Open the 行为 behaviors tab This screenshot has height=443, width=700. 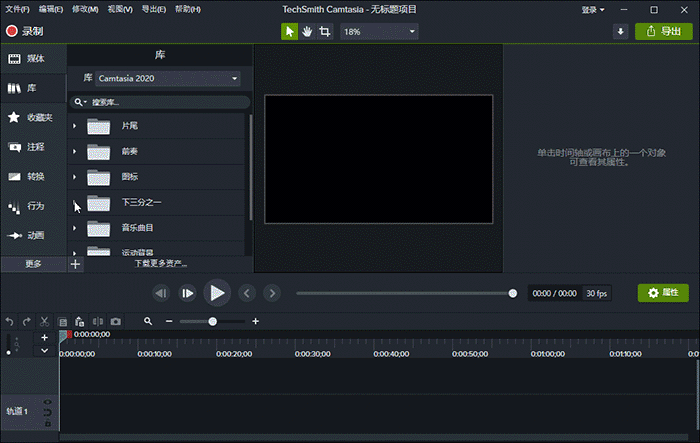pos(33,206)
